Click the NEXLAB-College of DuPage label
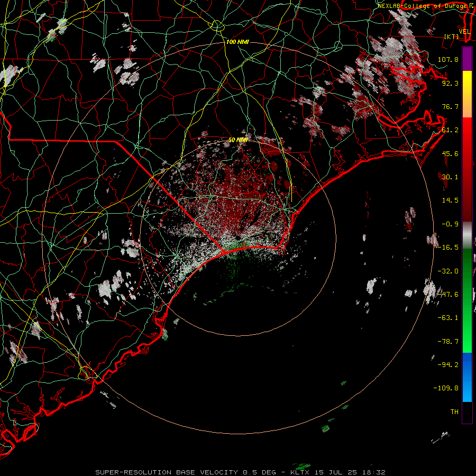The width and height of the screenshot is (476, 476). 423,6
